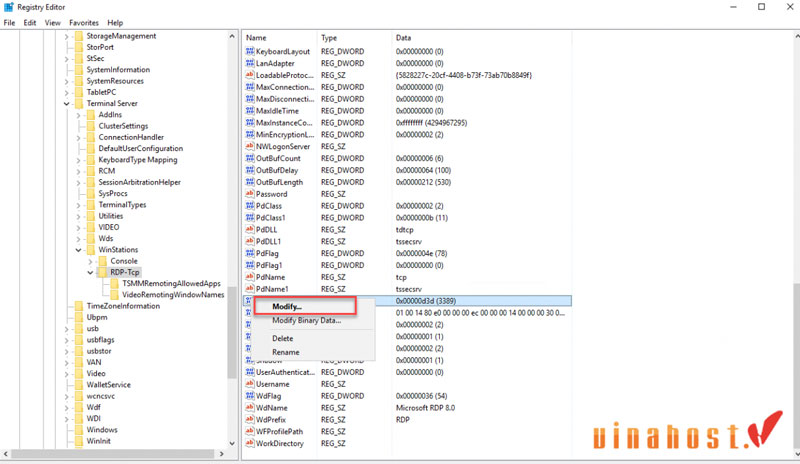Expand the AddIns tree node
The image size is (800, 464).
pyautogui.click(x=79, y=115)
